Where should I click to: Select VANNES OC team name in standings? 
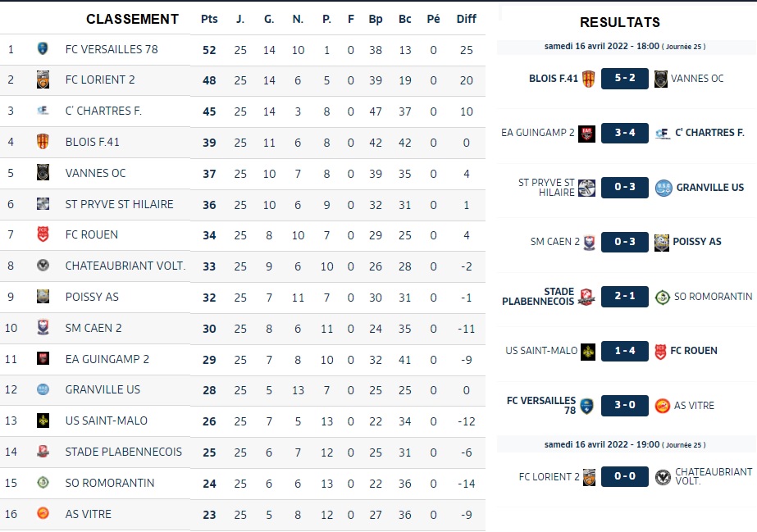click(x=96, y=173)
